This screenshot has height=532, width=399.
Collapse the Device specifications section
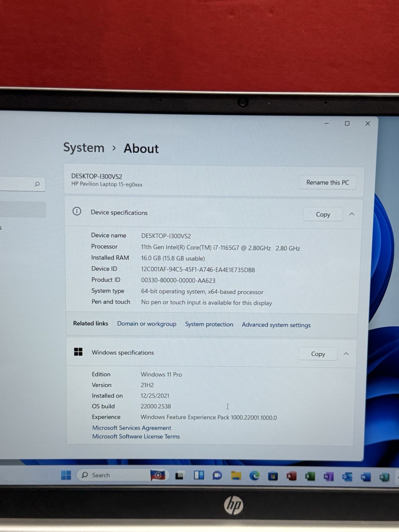(352, 214)
